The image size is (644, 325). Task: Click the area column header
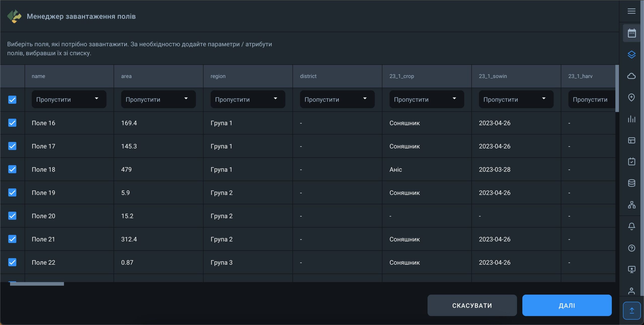[x=126, y=76]
